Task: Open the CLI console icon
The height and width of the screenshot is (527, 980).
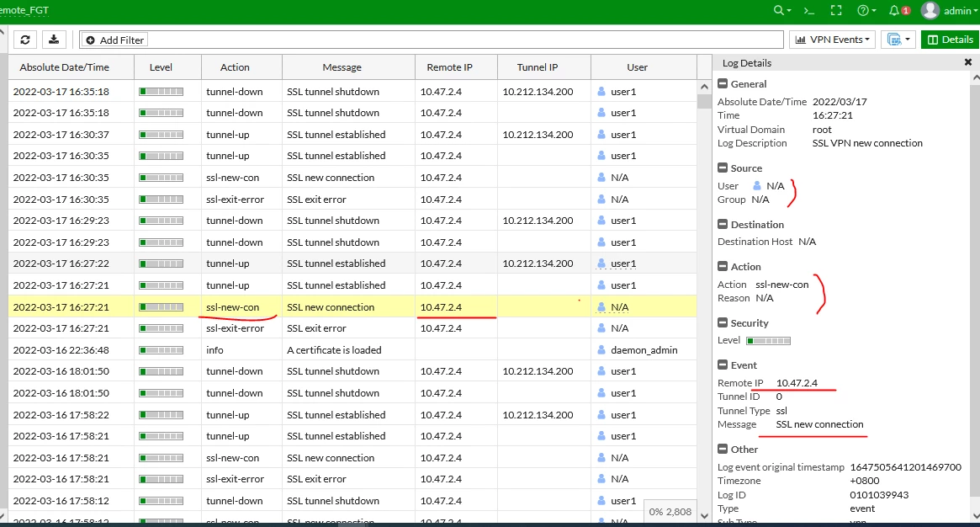Action: point(808,11)
